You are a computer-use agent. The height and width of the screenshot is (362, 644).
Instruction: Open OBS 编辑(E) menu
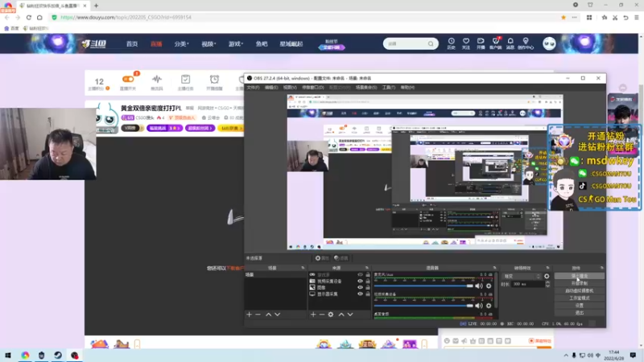271,88
